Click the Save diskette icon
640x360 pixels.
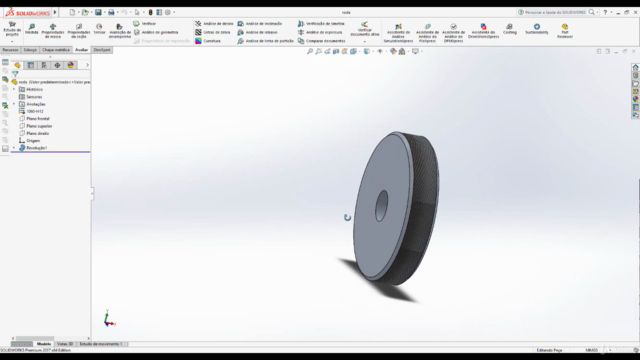[98, 12]
